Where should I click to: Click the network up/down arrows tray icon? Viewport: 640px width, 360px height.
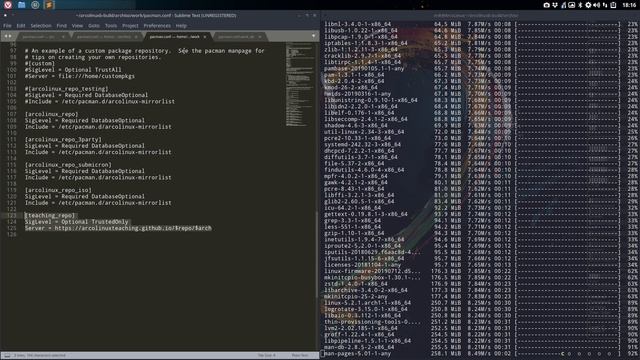click(605, 5)
